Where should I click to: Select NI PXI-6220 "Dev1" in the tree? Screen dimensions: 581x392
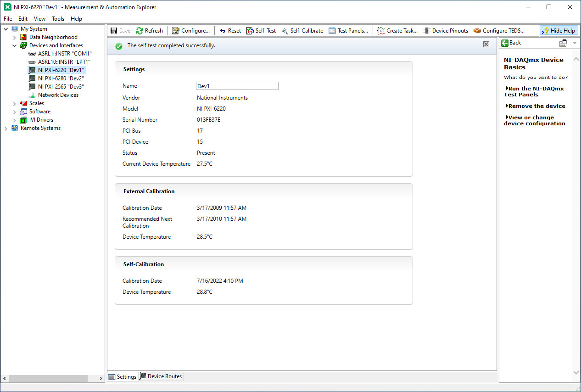[61, 70]
